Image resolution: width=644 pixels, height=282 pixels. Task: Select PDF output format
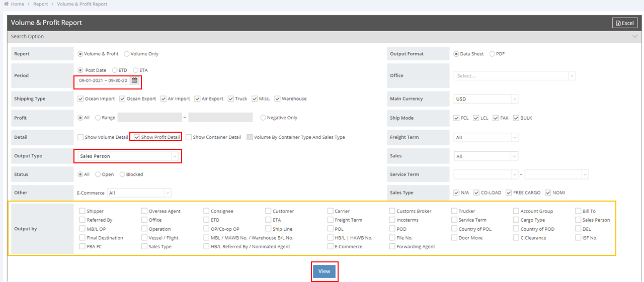point(492,54)
